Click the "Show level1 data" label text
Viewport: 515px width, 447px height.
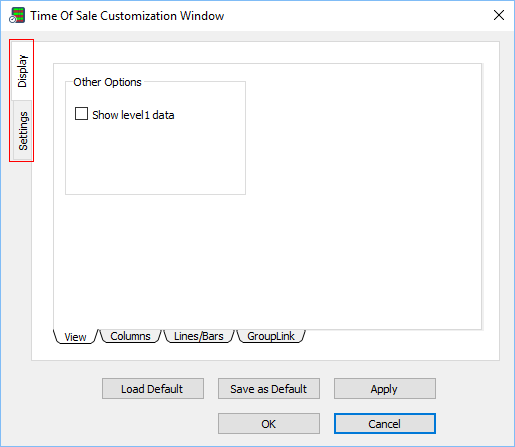133,115
